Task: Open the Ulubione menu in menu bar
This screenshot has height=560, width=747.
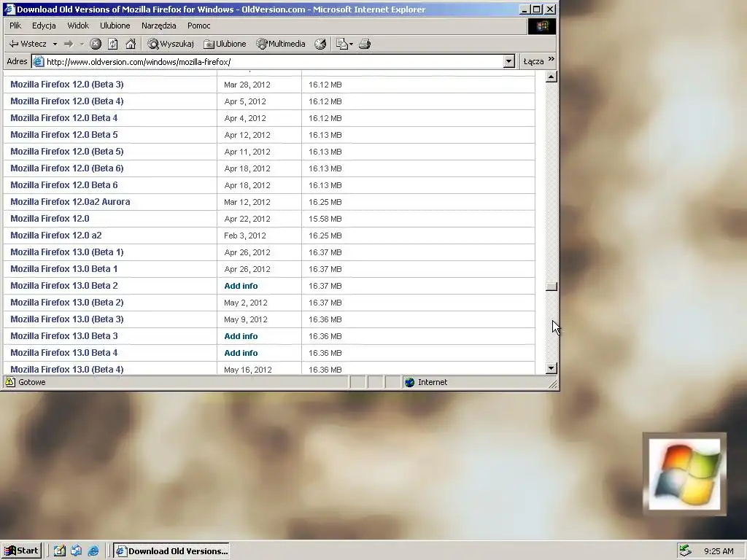Action: tap(115, 26)
